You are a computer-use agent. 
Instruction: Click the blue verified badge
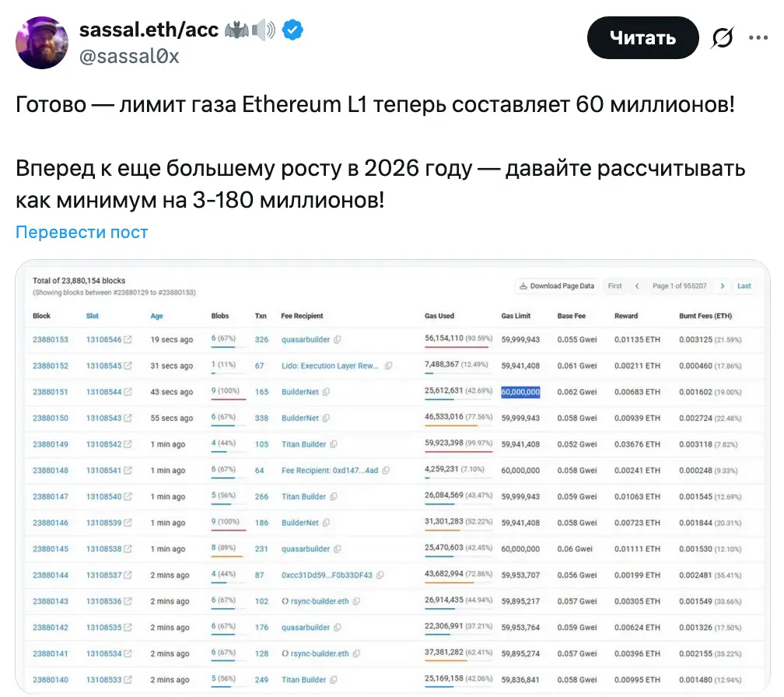tap(292, 30)
